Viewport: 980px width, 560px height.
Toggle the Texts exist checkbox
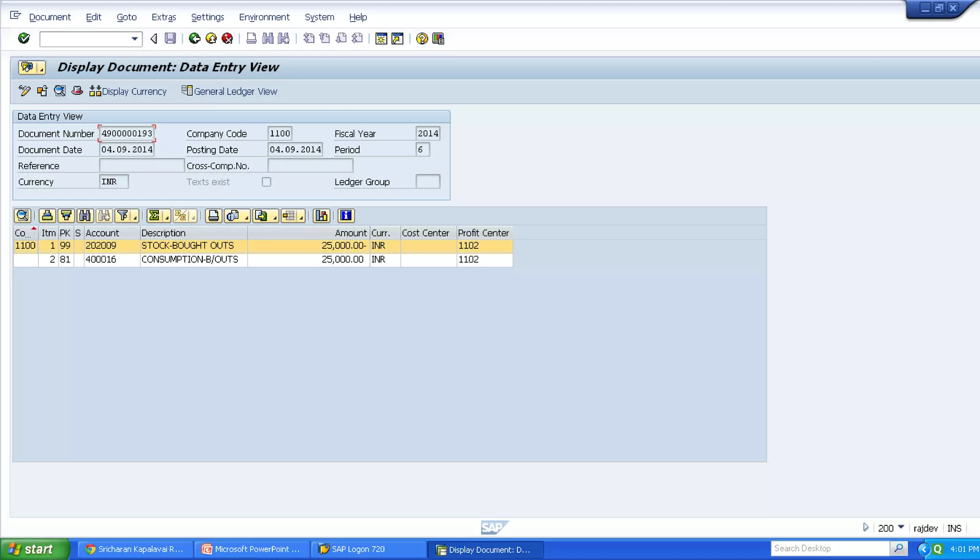coord(267,182)
